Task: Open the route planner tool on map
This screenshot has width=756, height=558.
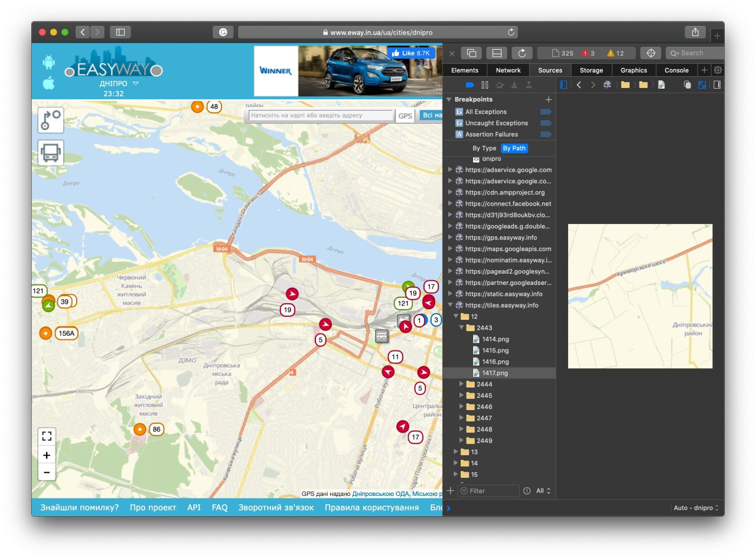Action: (x=51, y=120)
